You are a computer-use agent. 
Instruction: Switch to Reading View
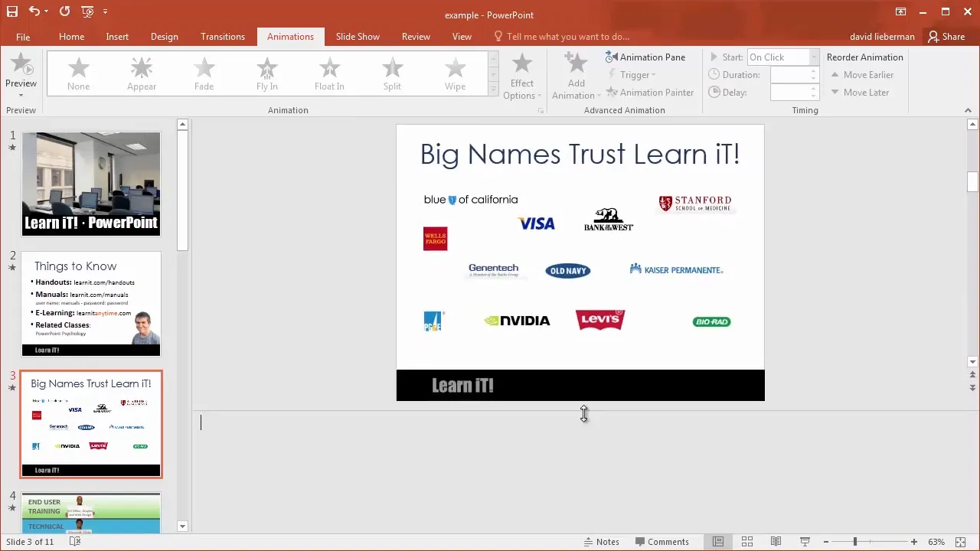coord(776,542)
